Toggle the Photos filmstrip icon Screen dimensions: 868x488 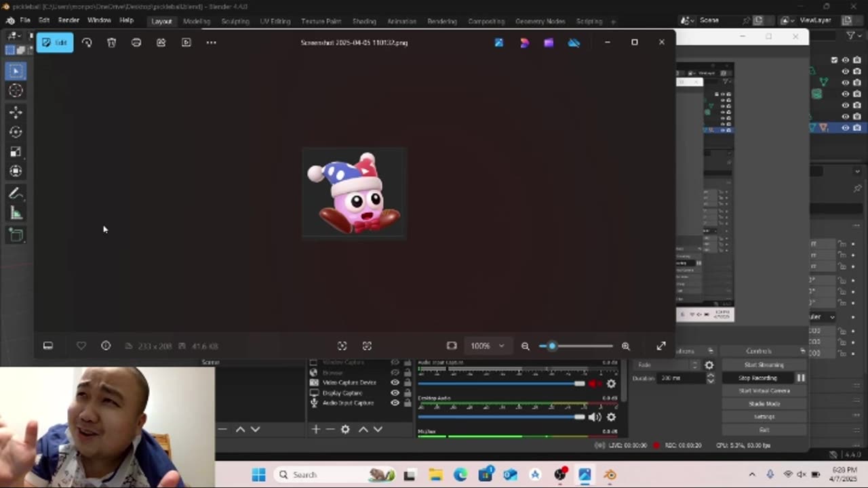48,346
